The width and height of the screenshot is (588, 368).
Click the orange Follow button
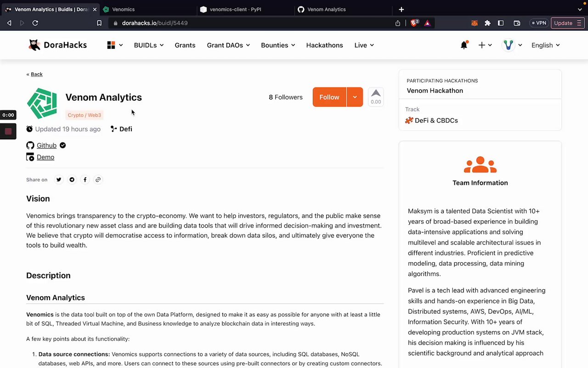coord(329,97)
